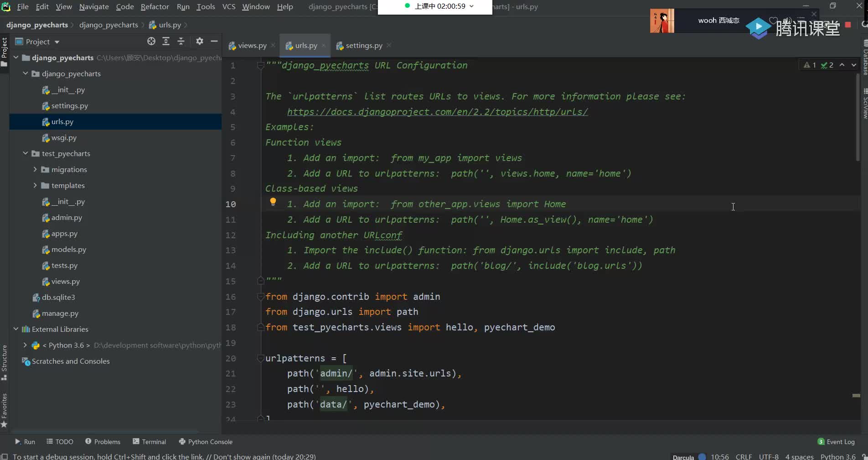868x460 pixels.
Task: Click Python 3.6 interpreter selector
Action: tap(838, 456)
